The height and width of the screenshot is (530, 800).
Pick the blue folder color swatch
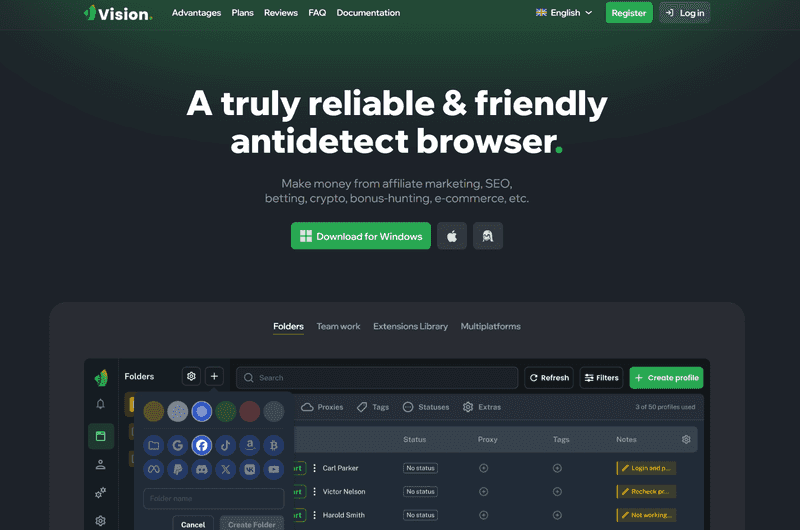coord(202,411)
